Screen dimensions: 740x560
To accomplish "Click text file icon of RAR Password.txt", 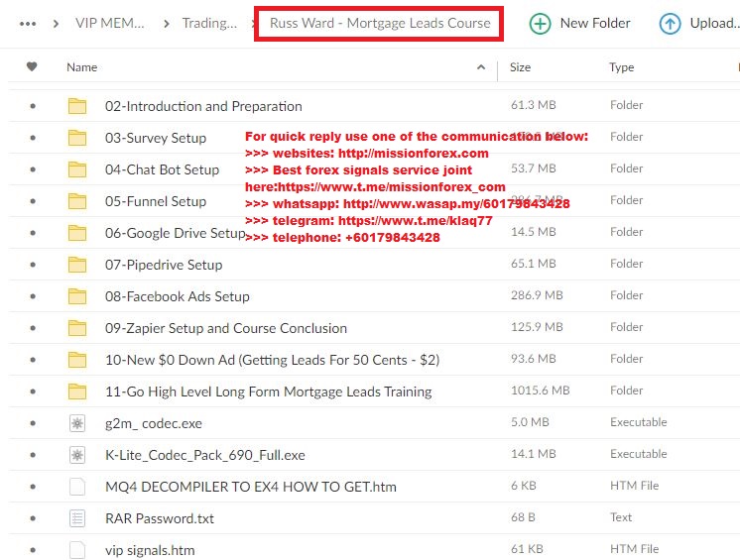I will [x=77, y=518].
